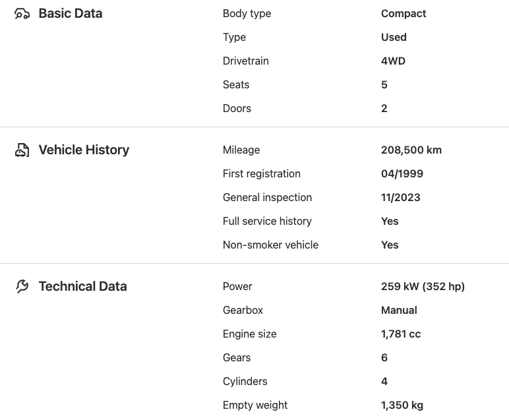Click the Basic Data car icon
This screenshot has height=420, width=509.
click(22, 14)
